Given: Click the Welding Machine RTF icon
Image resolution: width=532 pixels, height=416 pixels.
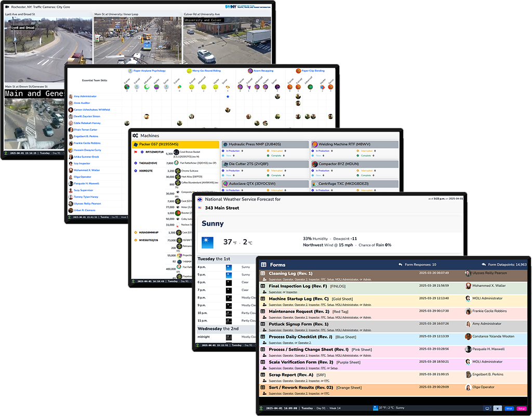Looking at the screenshot, I should tap(314, 145).
